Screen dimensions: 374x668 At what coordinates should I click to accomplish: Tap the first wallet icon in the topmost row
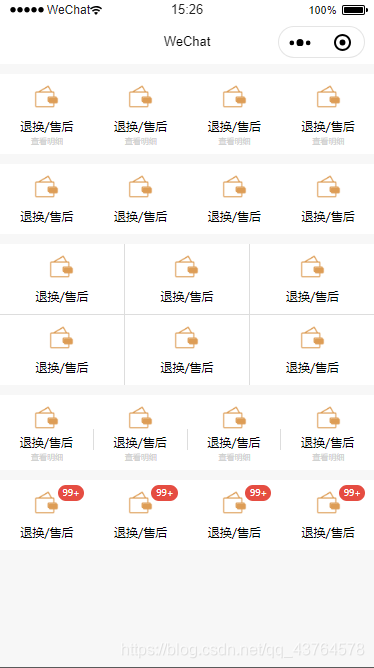coord(46,97)
